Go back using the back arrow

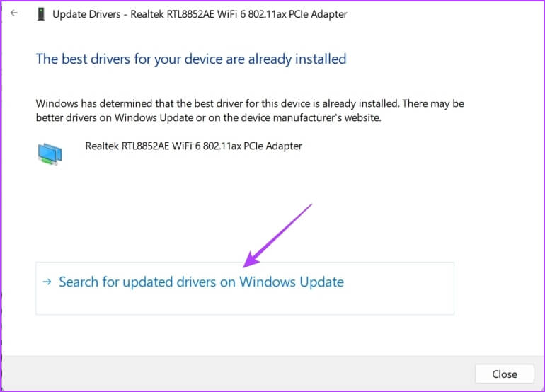(14, 13)
